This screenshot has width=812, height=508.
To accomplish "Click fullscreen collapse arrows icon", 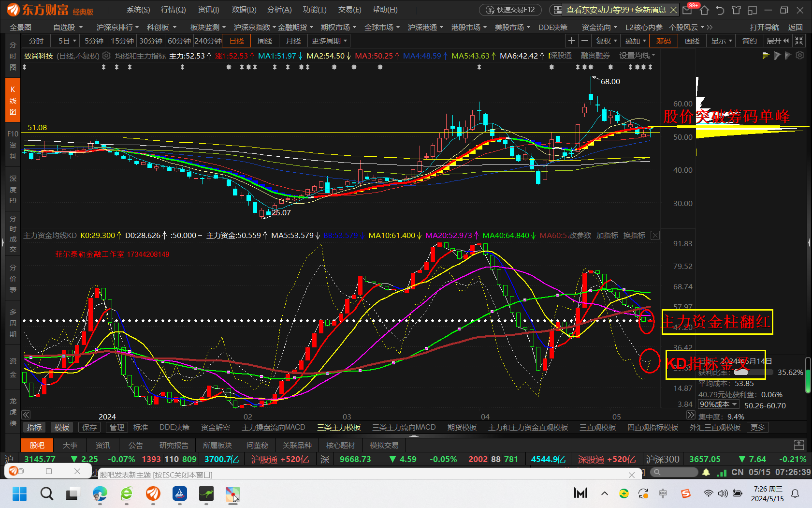I will pos(799,41).
